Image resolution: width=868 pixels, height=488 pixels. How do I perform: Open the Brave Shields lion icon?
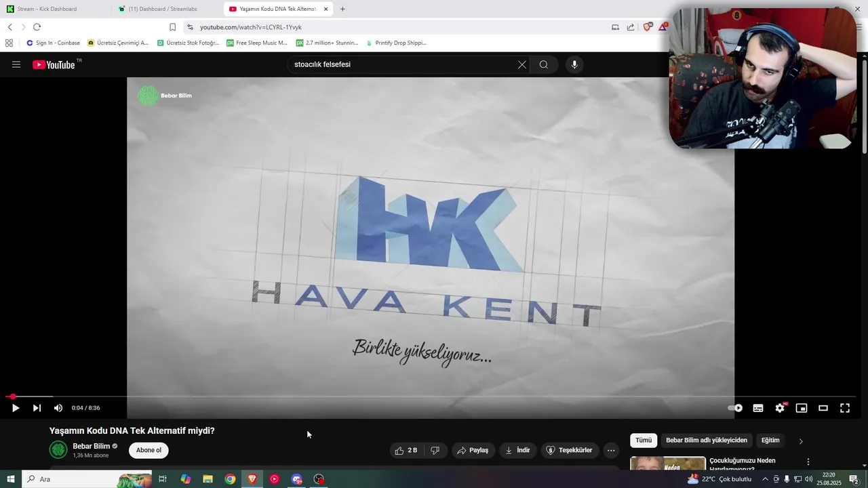click(648, 27)
